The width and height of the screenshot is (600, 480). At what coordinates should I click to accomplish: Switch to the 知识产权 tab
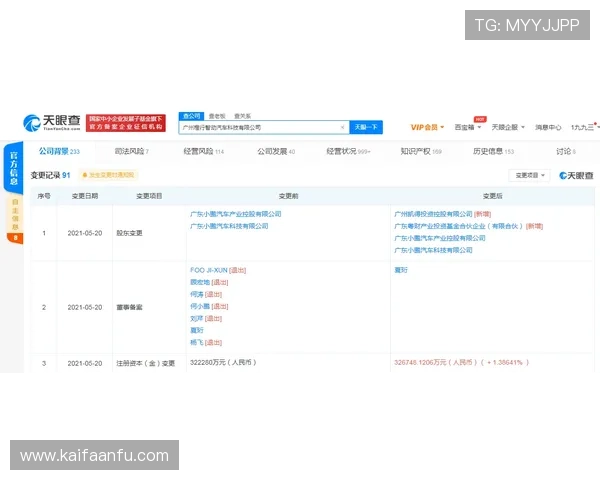point(421,151)
